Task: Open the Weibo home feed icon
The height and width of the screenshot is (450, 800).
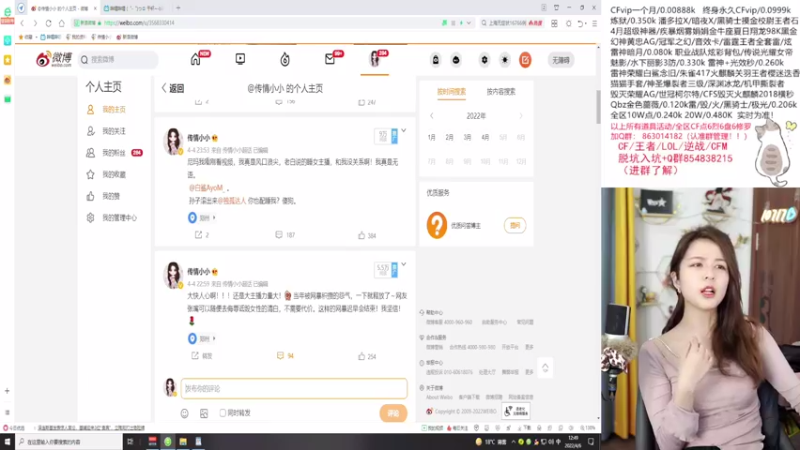Action: point(195,60)
